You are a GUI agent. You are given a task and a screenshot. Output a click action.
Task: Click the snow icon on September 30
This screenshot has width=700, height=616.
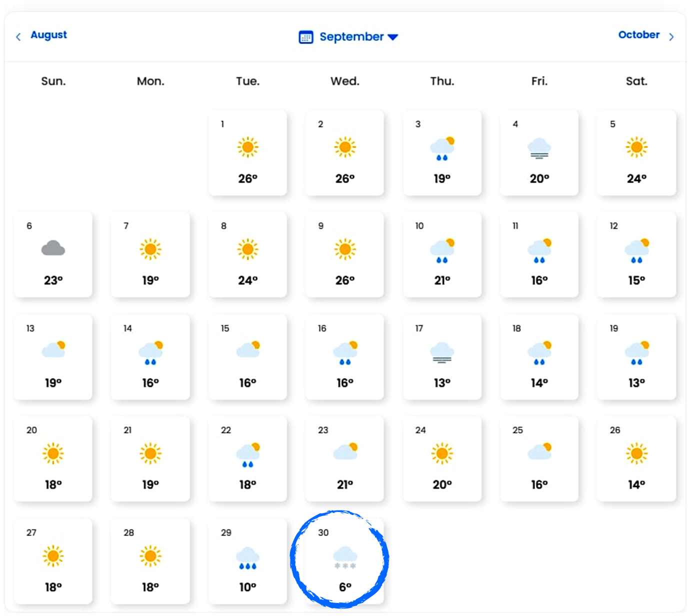(x=345, y=558)
